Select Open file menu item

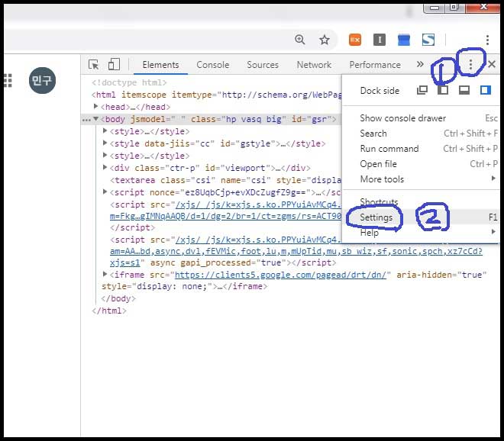click(x=421, y=164)
